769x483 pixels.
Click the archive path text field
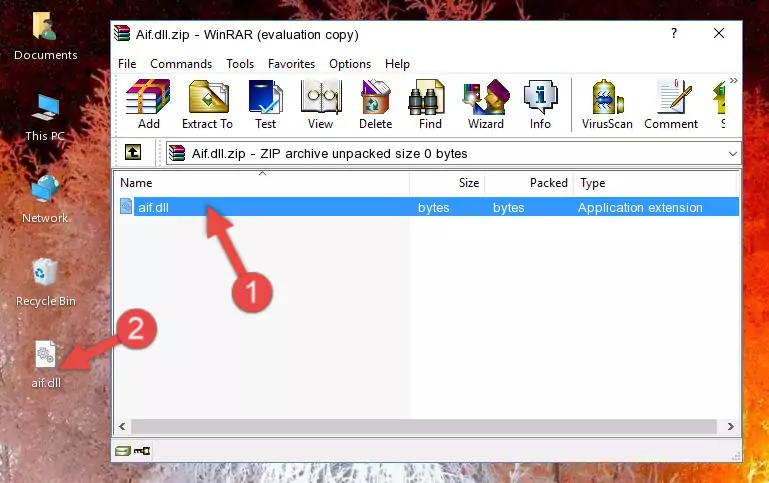(x=453, y=153)
